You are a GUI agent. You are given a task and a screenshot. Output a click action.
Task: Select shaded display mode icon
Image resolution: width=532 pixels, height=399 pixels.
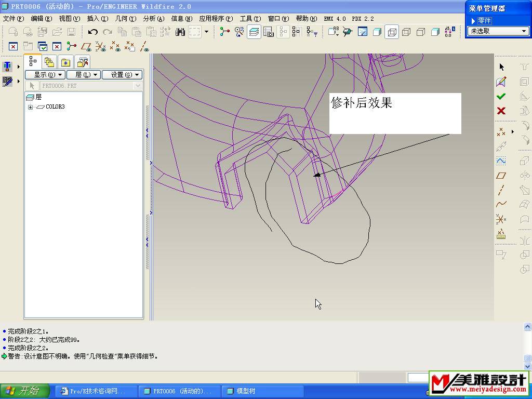(x=435, y=32)
